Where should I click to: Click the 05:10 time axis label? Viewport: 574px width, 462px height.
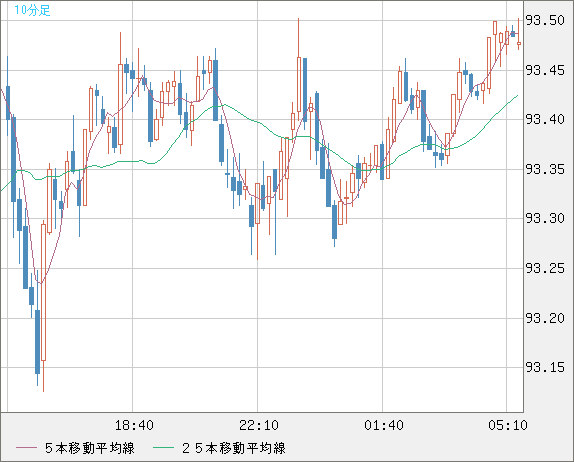click(x=508, y=425)
